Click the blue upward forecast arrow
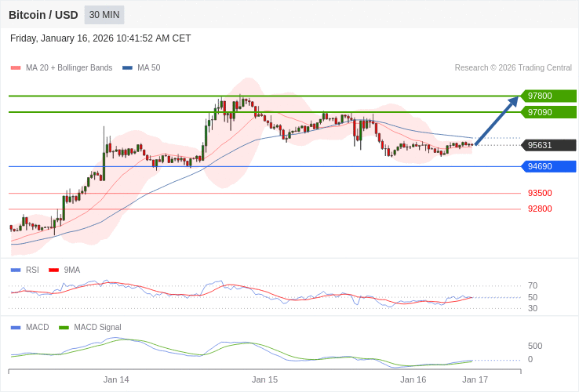The width and height of the screenshot is (579, 392). pos(497,121)
